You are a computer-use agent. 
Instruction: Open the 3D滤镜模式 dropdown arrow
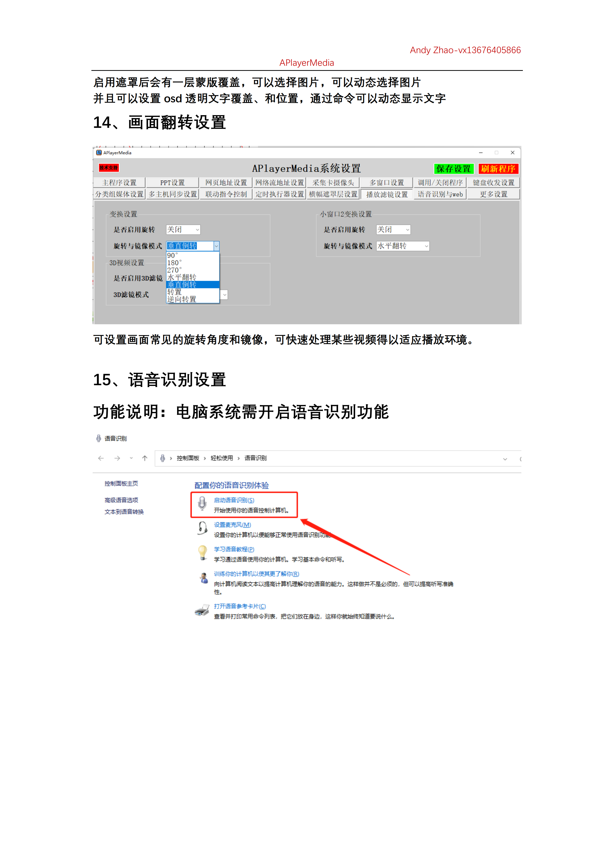point(224,295)
